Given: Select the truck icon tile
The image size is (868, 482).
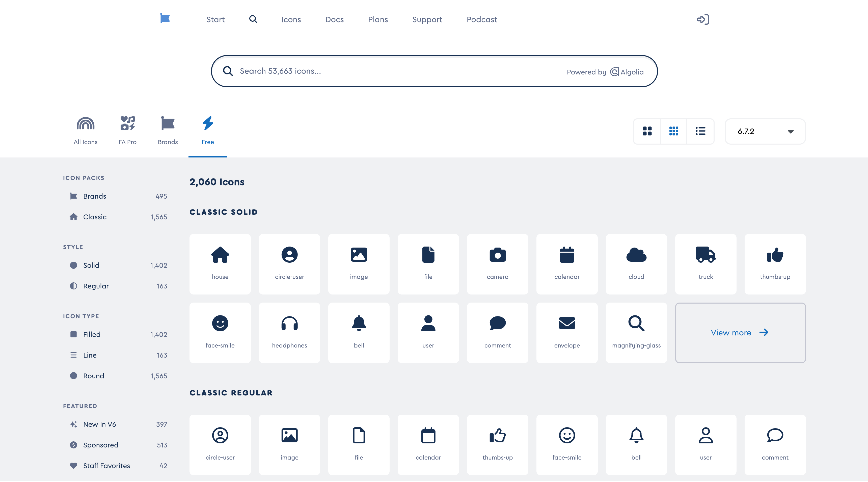Looking at the screenshot, I should click(706, 264).
